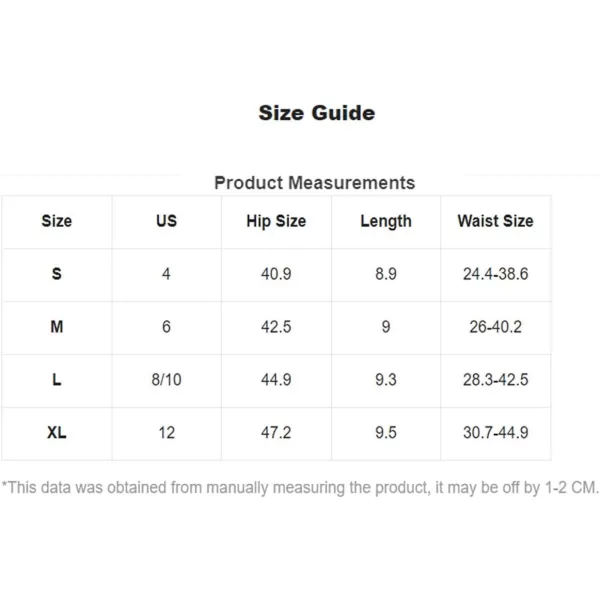Click the Product Measurements title

click(x=315, y=183)
